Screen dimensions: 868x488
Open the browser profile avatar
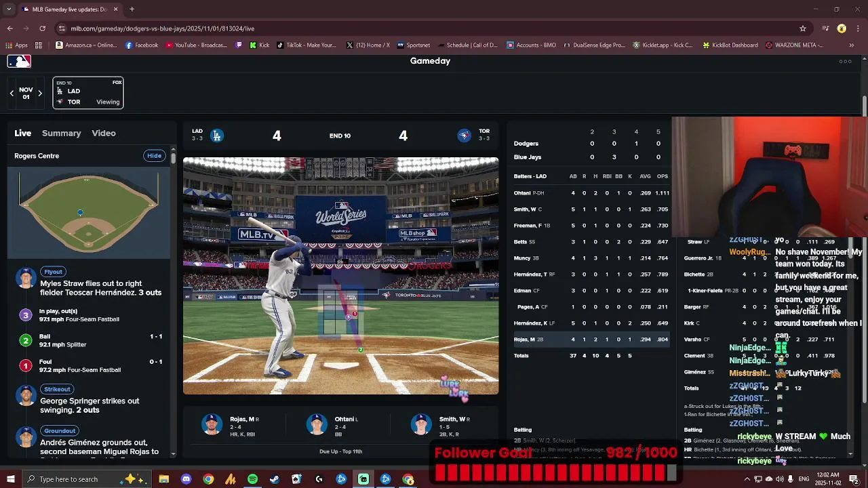coord(842,28)
